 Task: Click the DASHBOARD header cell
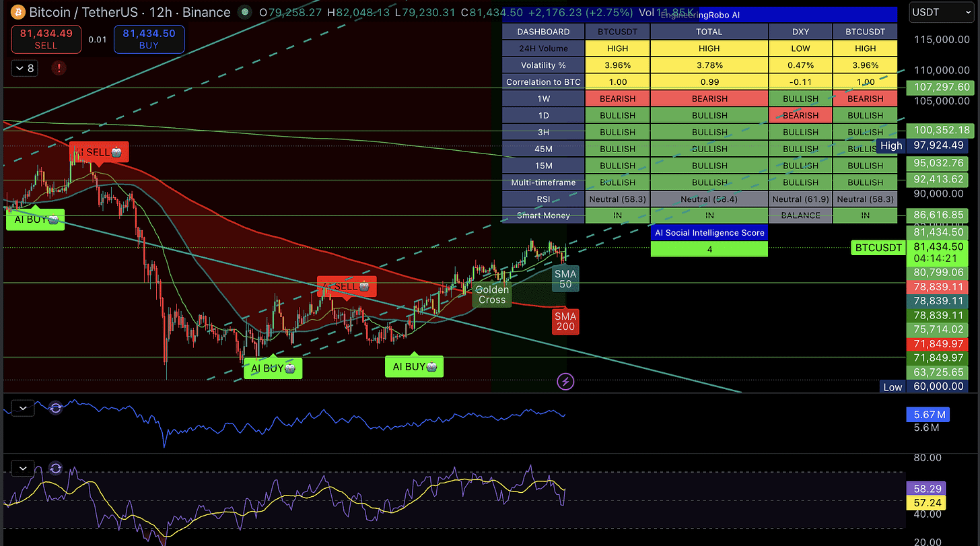click(543, 32)
